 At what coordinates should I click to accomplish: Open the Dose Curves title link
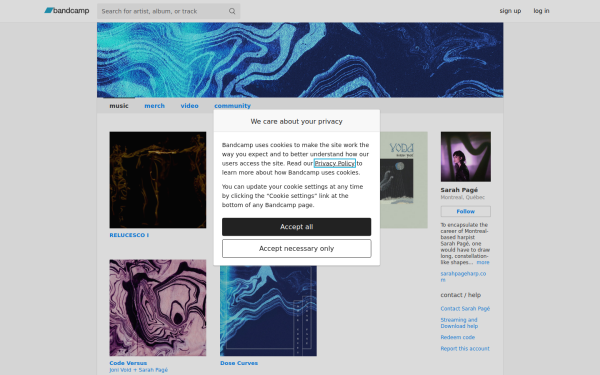coord(239,363)
